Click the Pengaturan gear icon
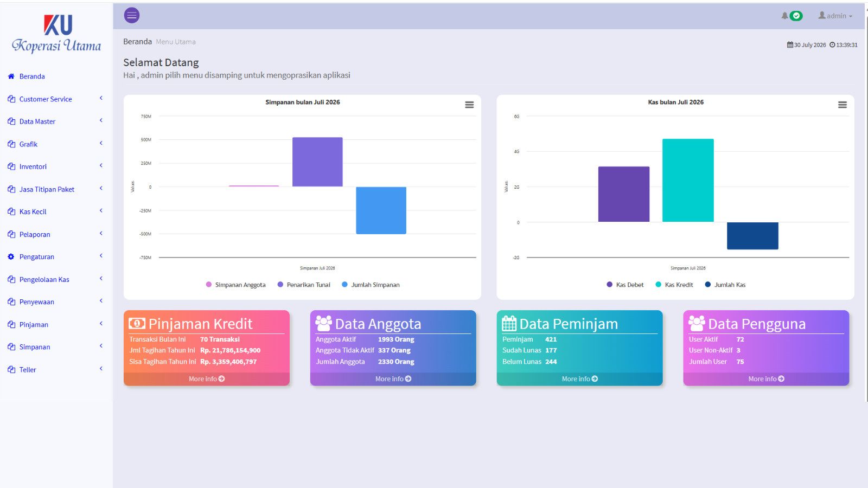This screenshot has width=868, height=488. point(11,257)
